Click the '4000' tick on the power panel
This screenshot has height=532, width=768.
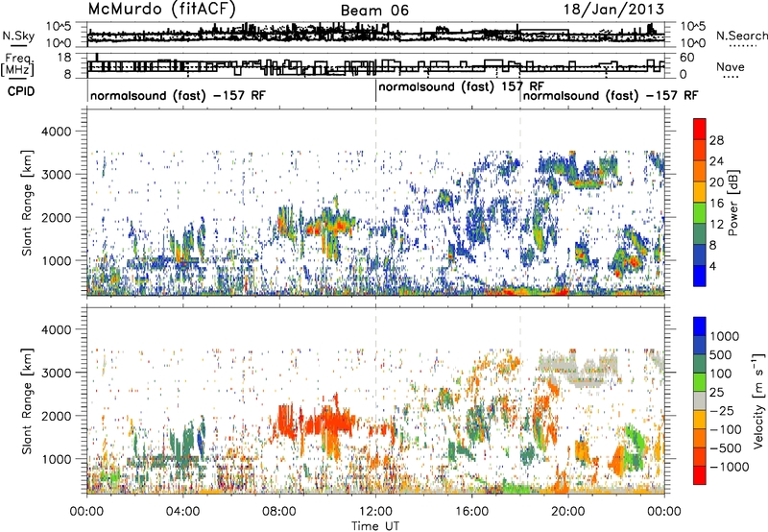click(x=56, y=132)
